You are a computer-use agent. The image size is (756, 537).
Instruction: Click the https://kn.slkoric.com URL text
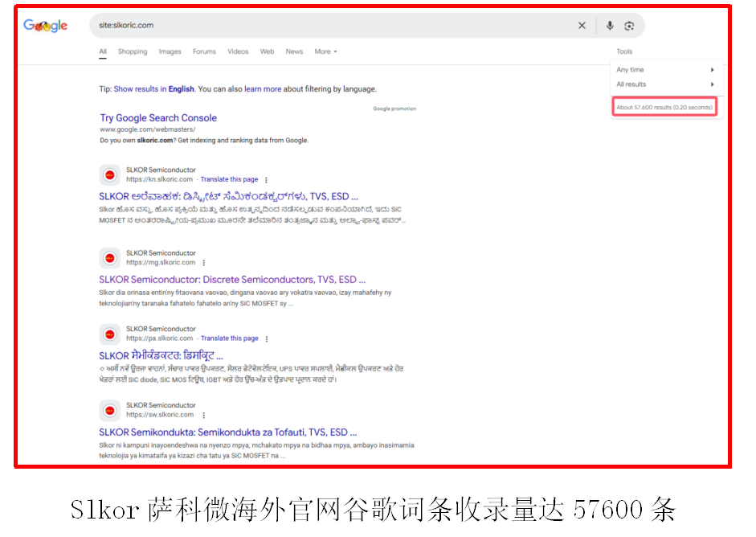[x=160, y=179]
